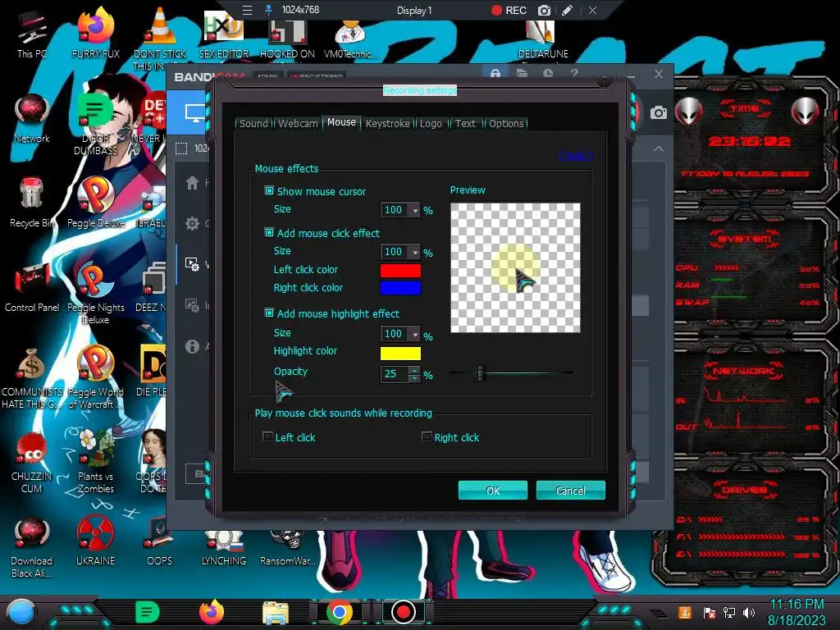This screenshot has height=630, width=840.
Task: Click Display 1 label in top bar
Action: (414, 10)
